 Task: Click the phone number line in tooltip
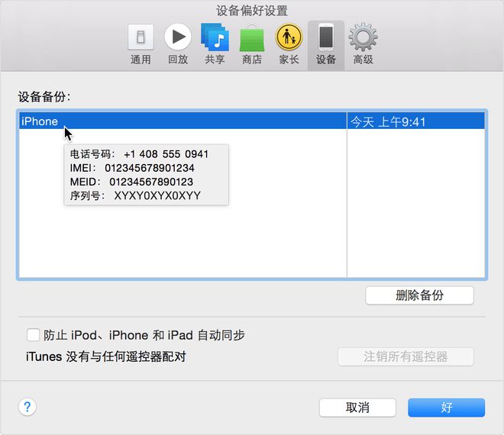139,154
